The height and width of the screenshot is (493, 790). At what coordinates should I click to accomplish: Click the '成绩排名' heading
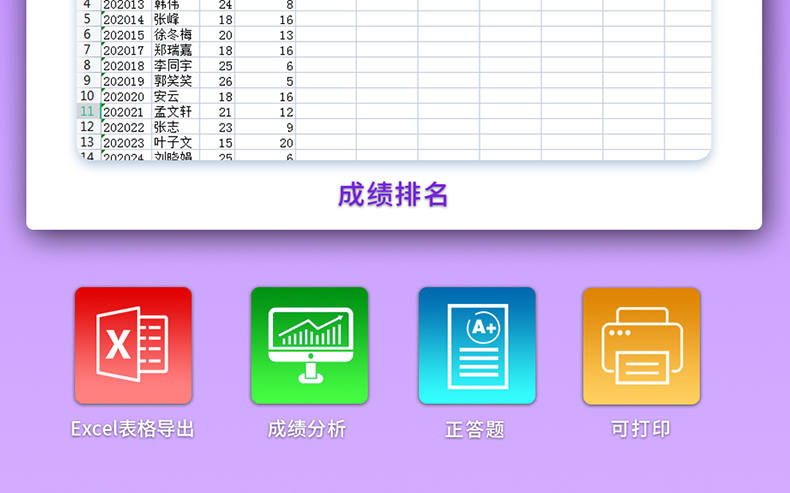click(393, 195)
